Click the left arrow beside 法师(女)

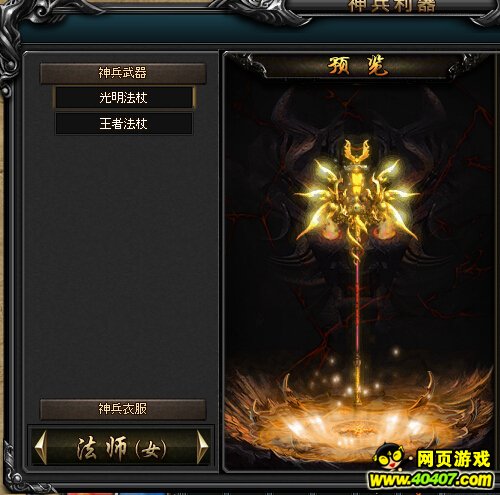41,447
